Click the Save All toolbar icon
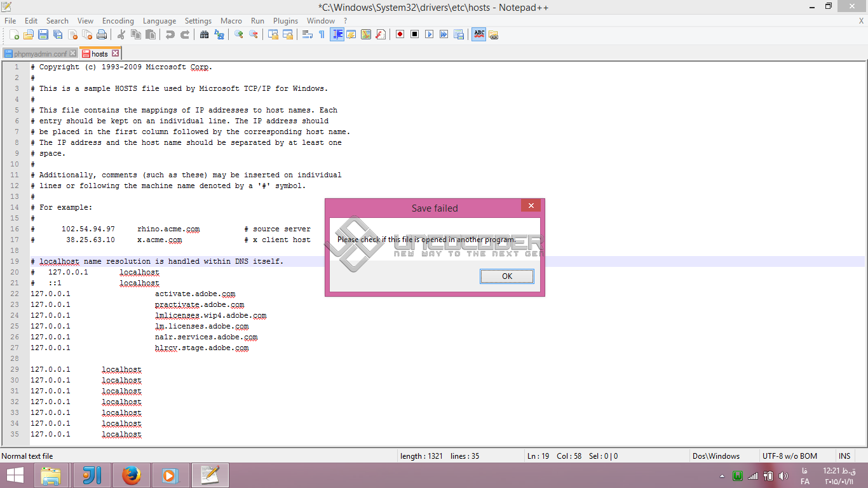The image size is (868, 488). pos(58,34)
